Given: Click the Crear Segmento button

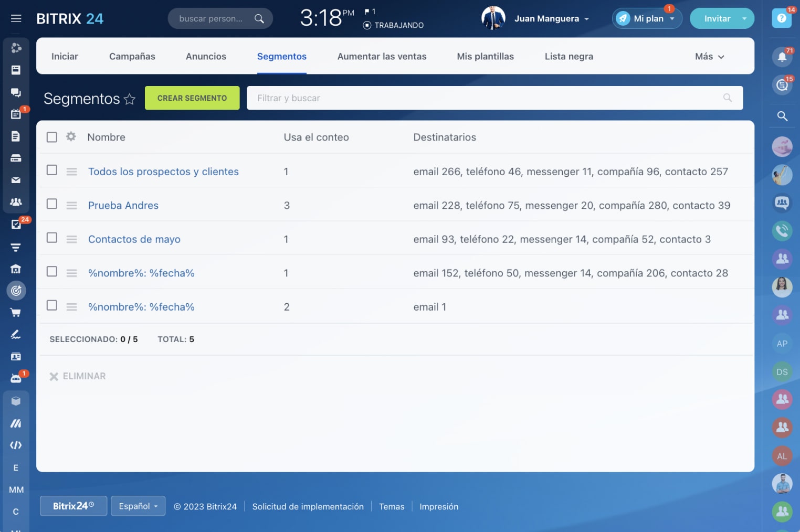Looking at the screenshot, I should pyautogui.click(x=192, y=98).
